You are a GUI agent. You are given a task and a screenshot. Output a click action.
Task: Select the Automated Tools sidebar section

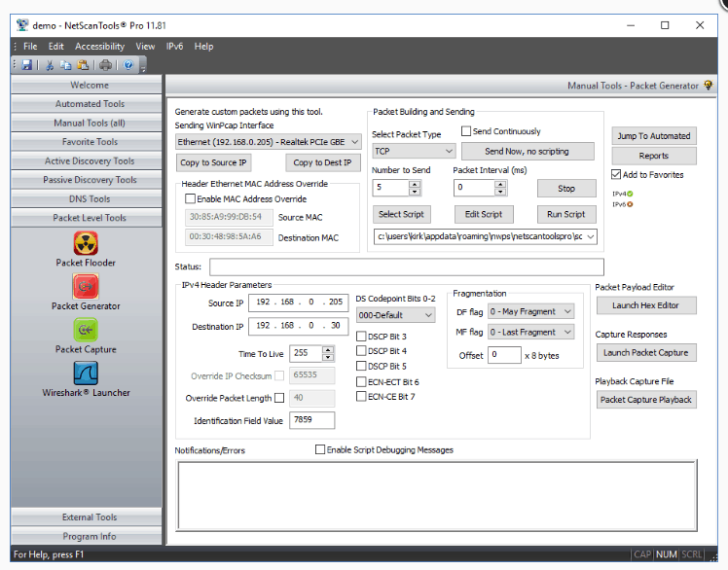coord(87,104)
